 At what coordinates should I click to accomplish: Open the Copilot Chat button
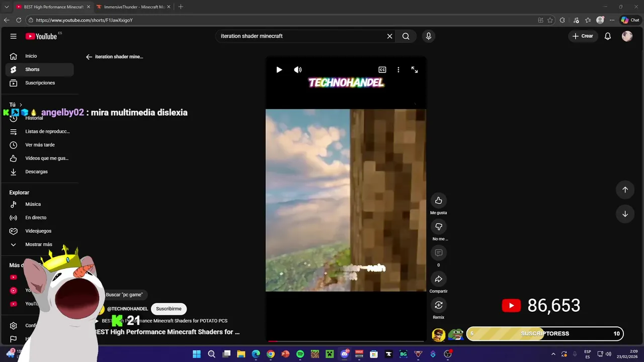coord(630,20)
